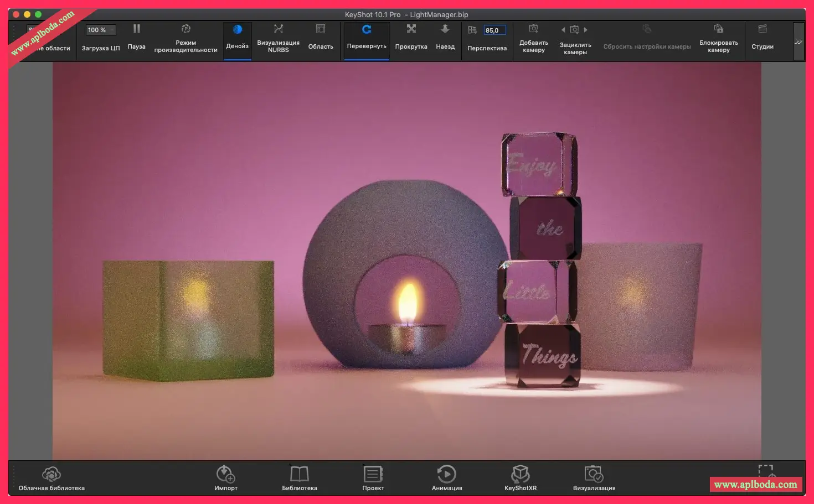Select the Region (Область) render tool

point(320,30)
